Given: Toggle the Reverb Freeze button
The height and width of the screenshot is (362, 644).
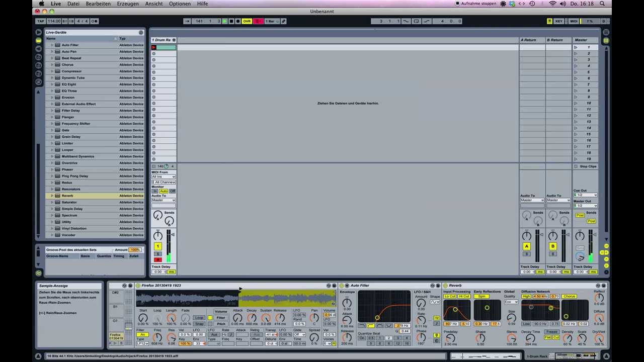Looking at the screenshot, I should point(552,332).
